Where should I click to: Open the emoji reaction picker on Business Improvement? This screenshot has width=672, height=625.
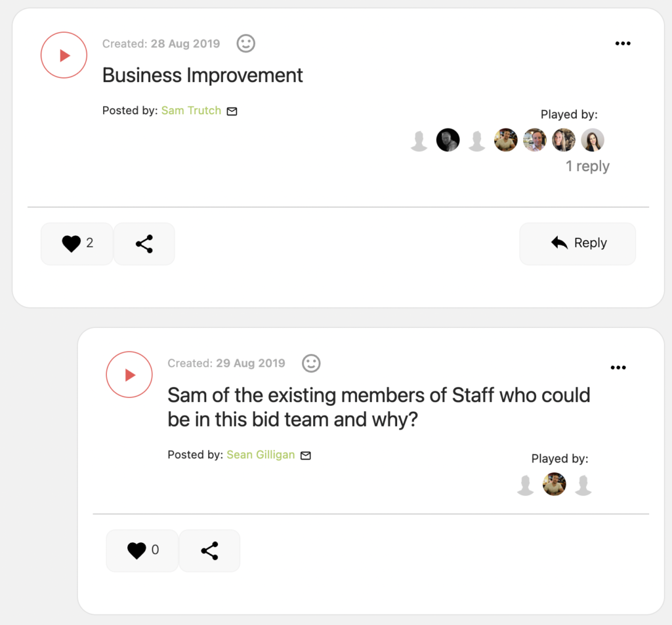(245, 43)
